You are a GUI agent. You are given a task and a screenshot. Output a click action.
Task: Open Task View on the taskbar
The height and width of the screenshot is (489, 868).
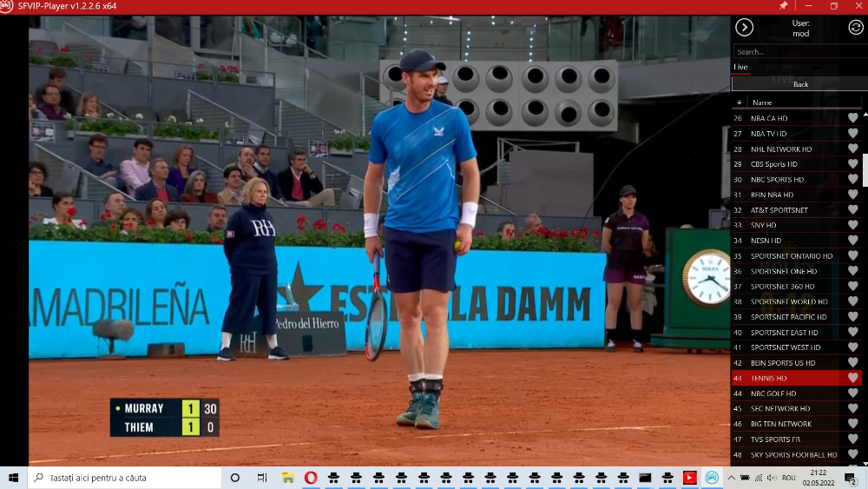262,478
